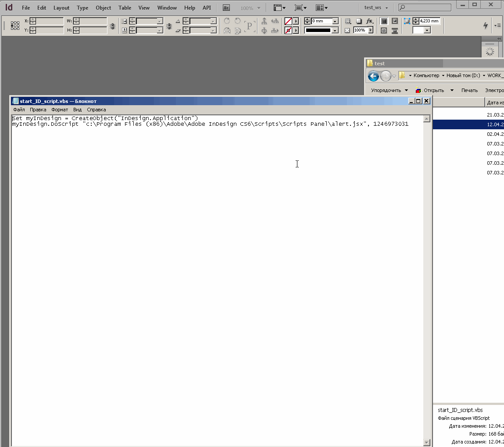
Task: Rotate 90° clockwise
Action: point(227,21)
